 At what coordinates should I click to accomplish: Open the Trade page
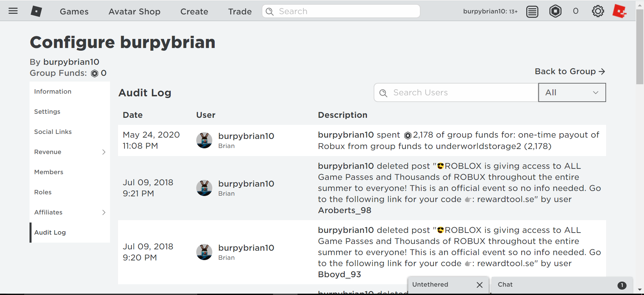pos(240,11)
